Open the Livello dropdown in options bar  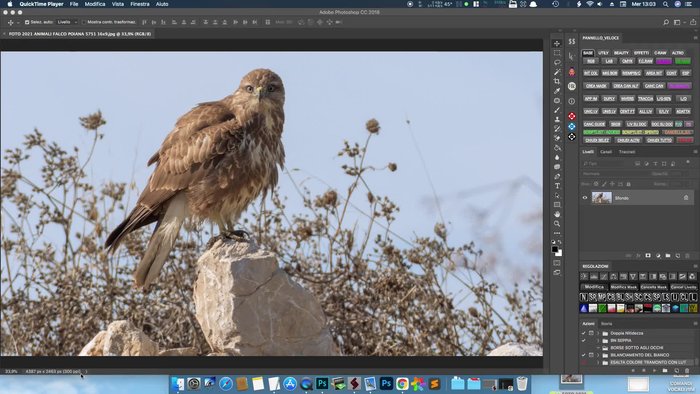tap(67, 22)
